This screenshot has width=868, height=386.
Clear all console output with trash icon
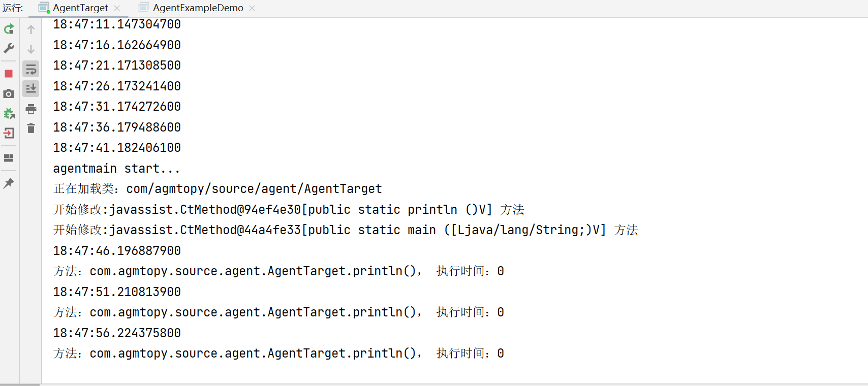[31, 128]
